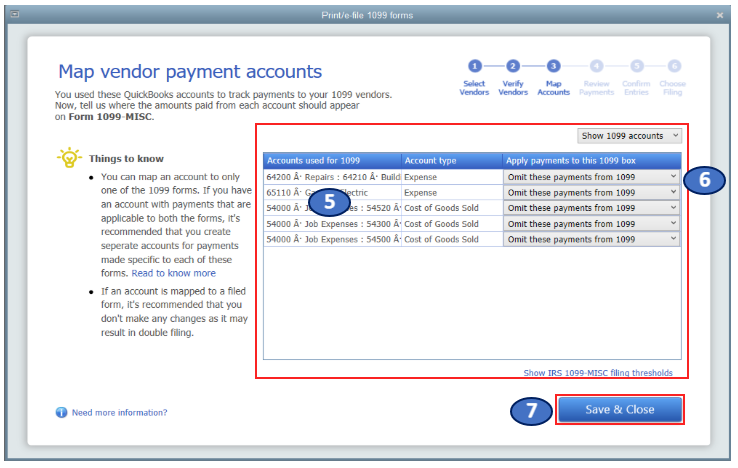Select step 3 Map Accounts
738x468 pixels.
coord(554,78)
